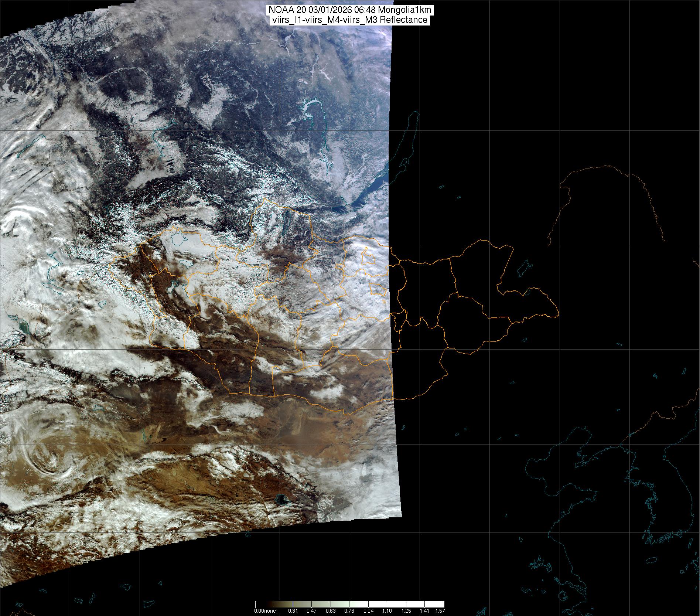Click the "0.00none" color scale label

pyautogui.click(x=265, y=611)
